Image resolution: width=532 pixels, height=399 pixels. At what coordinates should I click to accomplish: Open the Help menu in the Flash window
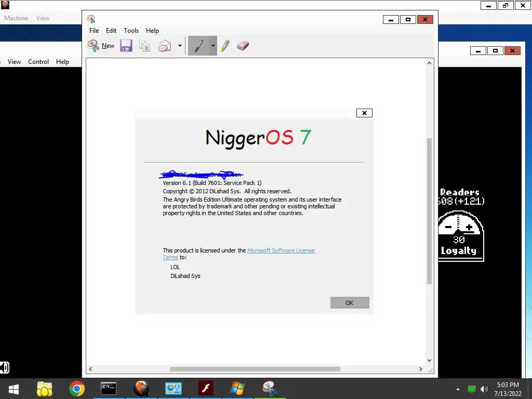click(62, 62)
